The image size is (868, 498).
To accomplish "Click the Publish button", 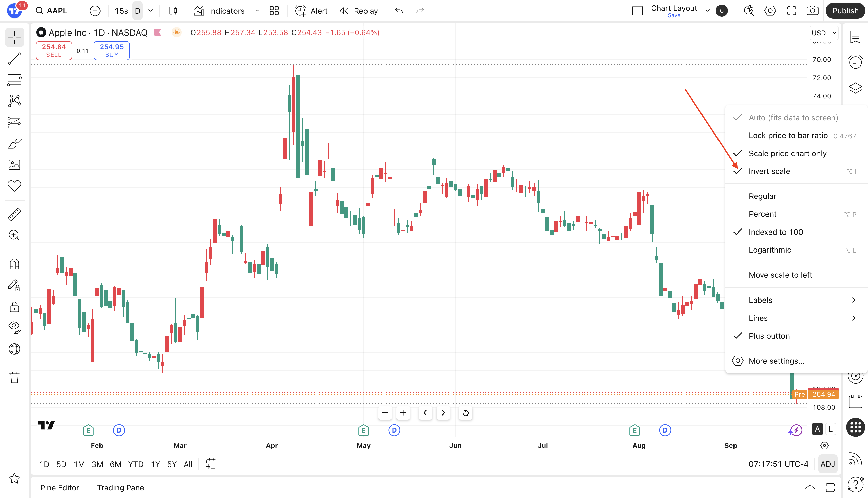I will [845, 11].
